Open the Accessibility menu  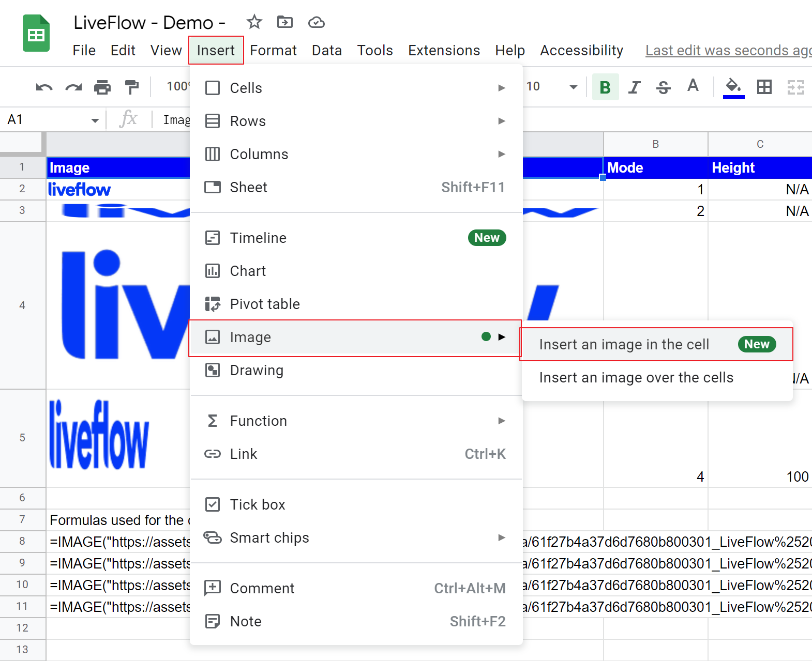581,50
